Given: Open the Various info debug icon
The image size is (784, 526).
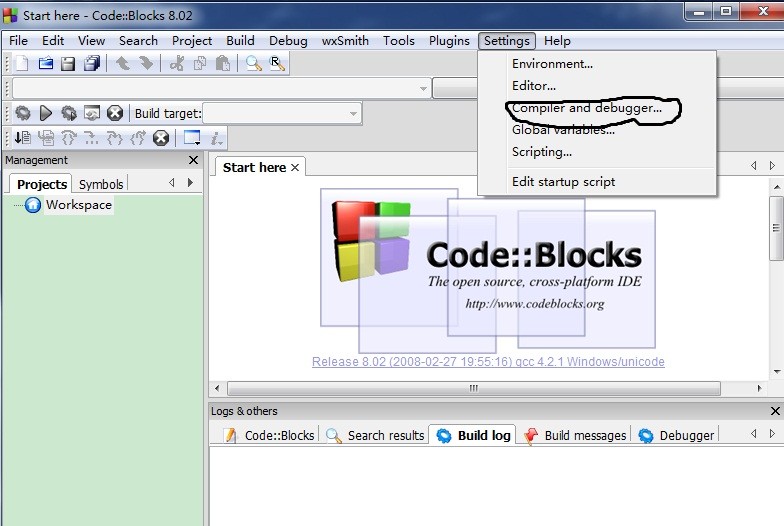Looking at the screenshot, I should pos(216,138).
